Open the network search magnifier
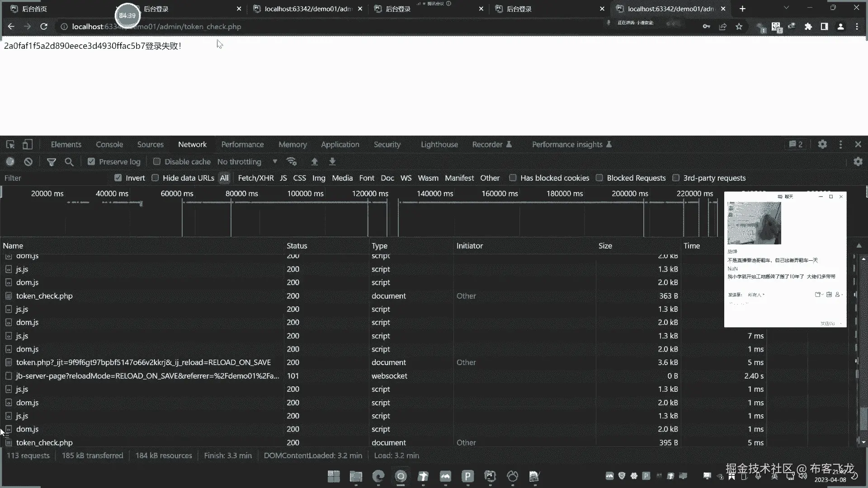868x488 pixels. pos(69,162)
